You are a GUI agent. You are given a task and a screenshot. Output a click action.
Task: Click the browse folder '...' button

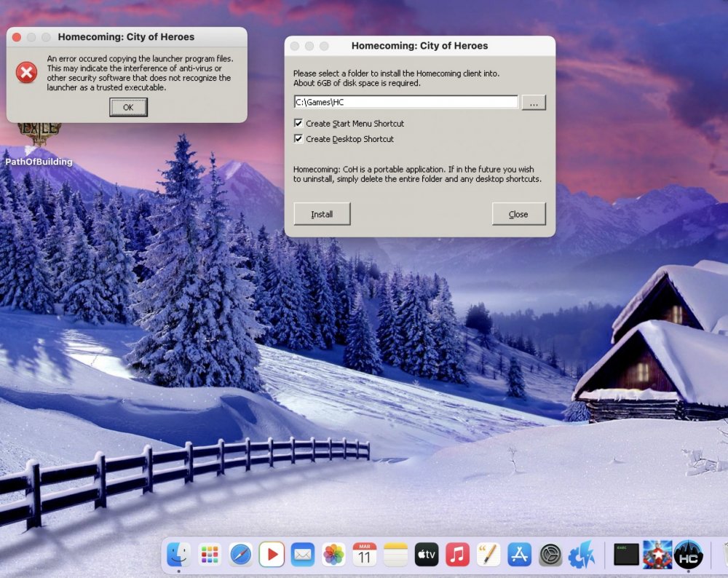coord(534,103)
